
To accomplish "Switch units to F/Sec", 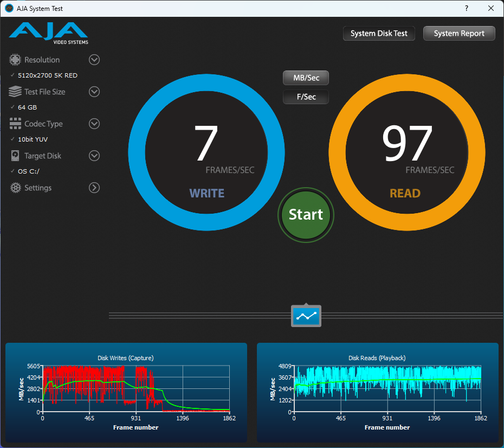I will 306,97.
